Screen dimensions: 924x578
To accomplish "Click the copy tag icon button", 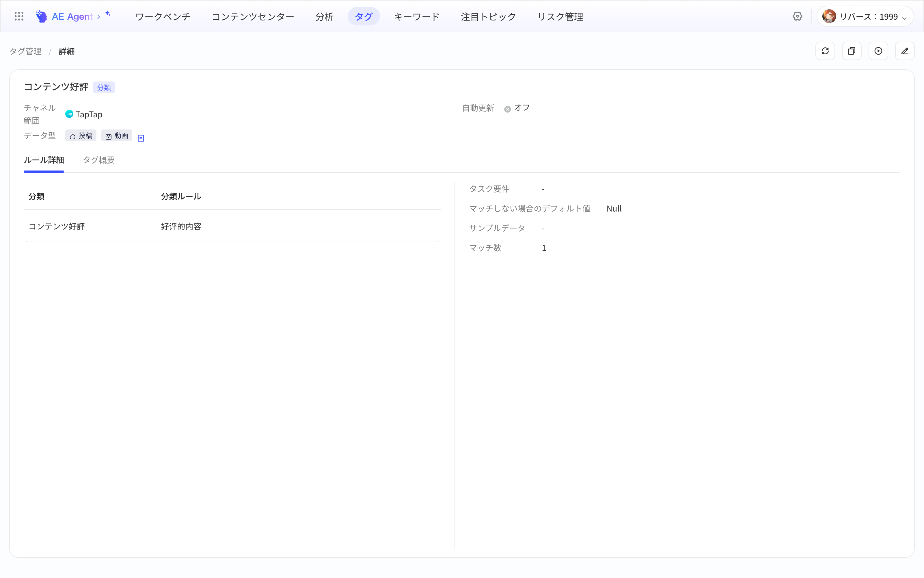I will coord(852,51).
